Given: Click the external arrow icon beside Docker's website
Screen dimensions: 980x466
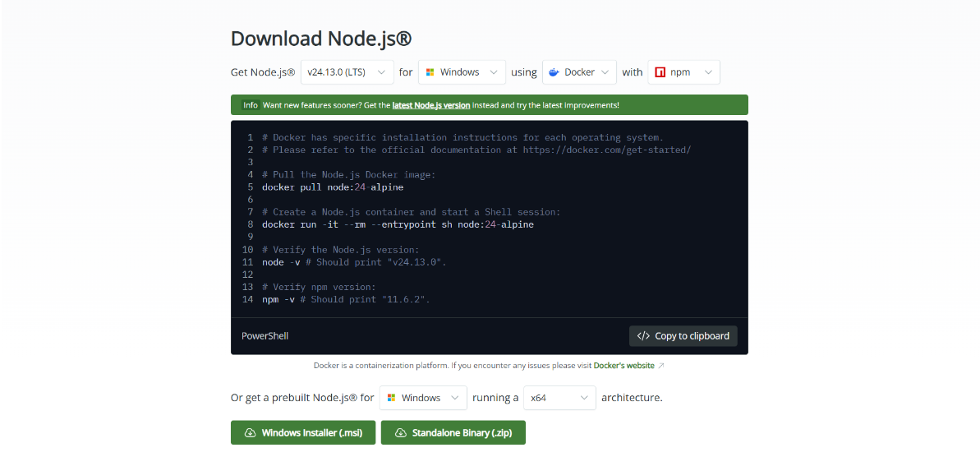Looking at the screenshot, I should (x=661, y=365).
